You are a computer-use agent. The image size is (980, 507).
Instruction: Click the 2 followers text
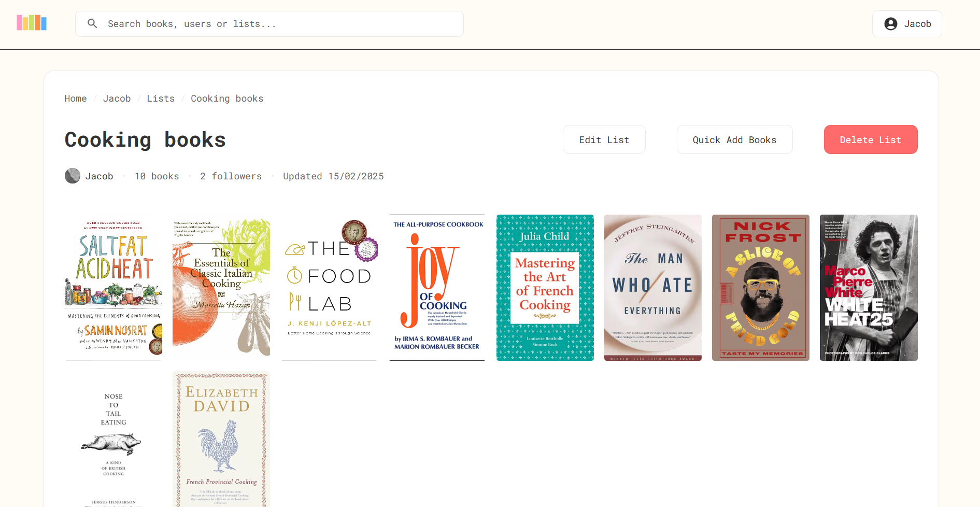(x=231, y=176)
